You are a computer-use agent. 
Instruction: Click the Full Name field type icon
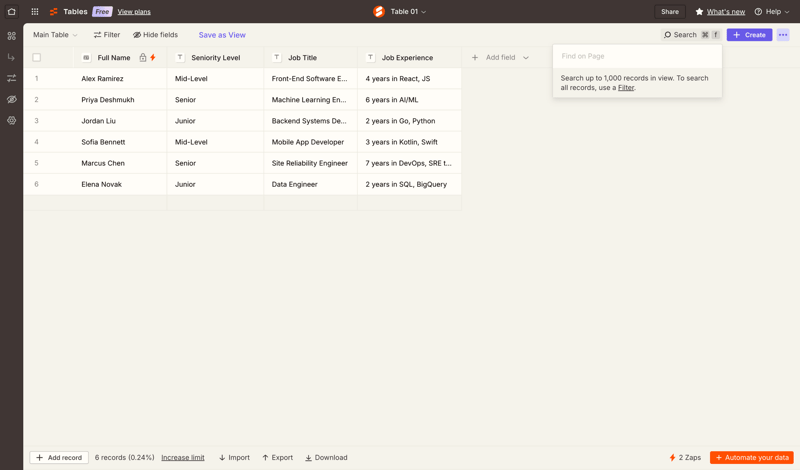coord(86,58)
